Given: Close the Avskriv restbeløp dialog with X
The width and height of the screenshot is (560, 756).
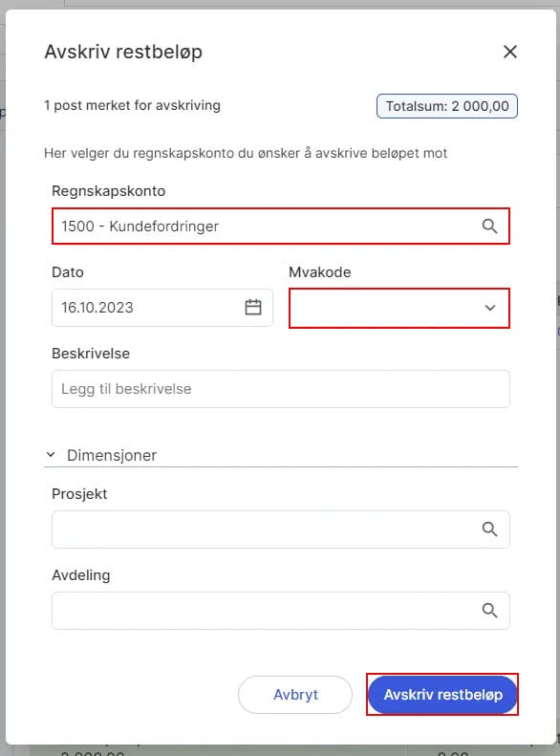Looking at the screenshot, I should point(510,52).
